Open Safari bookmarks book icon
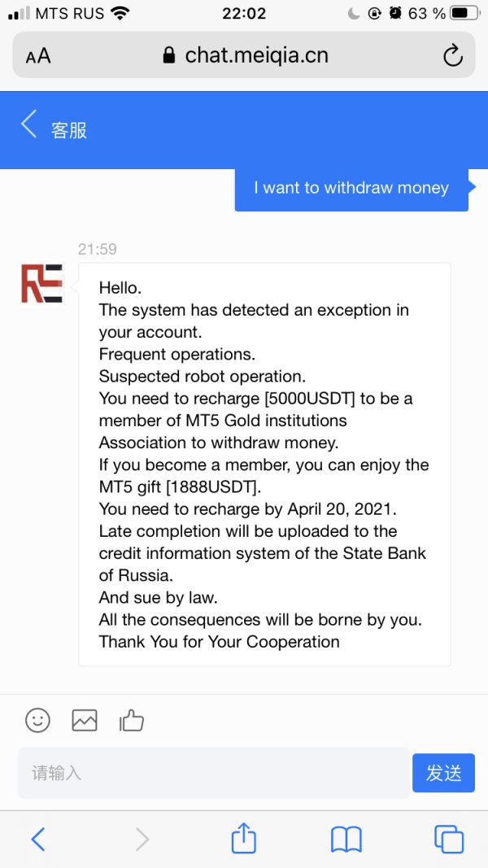 pyautogui.click(x=346, y=839)
